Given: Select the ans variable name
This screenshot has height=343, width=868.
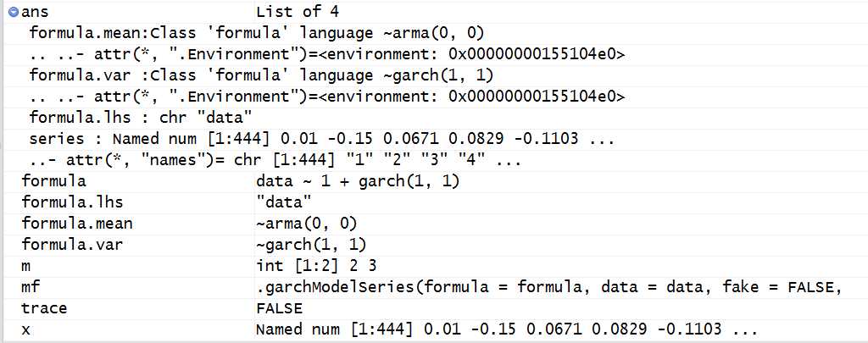Looking at the screenshot, I should [x=34, y=12].
